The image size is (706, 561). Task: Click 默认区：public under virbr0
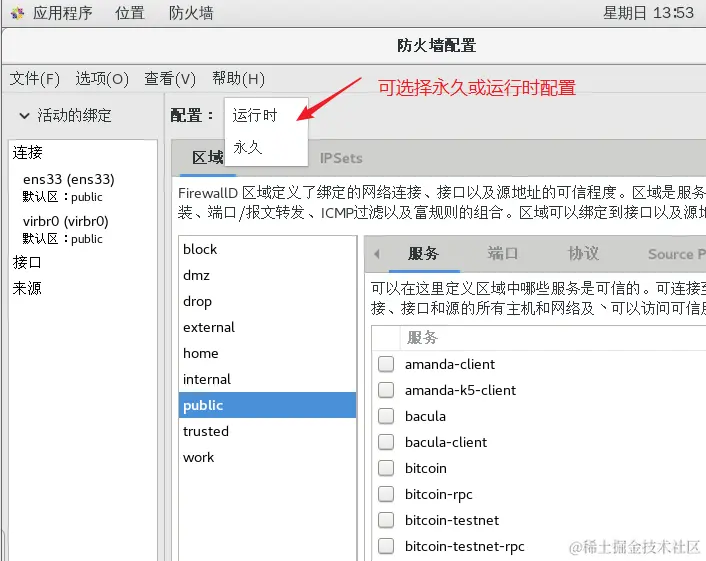[63, 239]
